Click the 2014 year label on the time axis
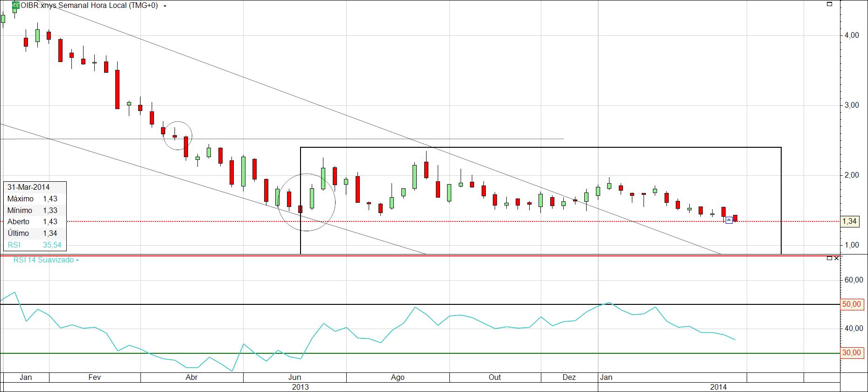The width and height of the screenshot is (868, 392). [718, 387]
